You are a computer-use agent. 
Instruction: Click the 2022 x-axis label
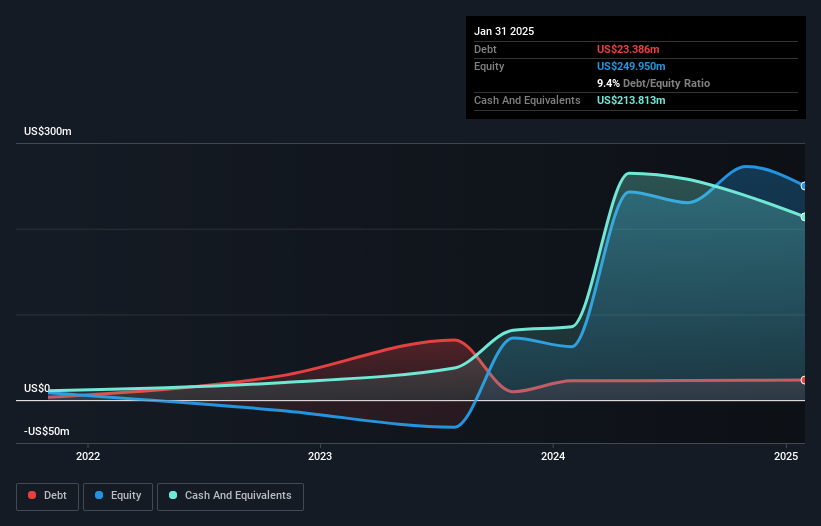tap(88, 456)
